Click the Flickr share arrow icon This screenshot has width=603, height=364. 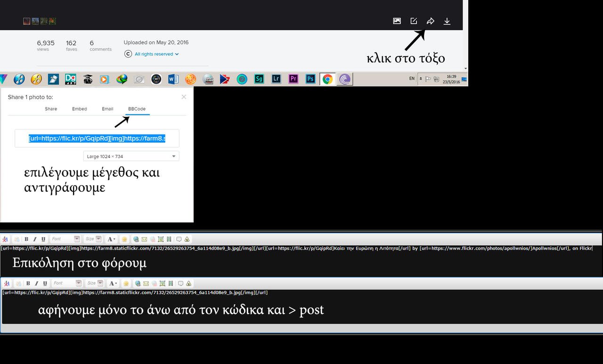[x=430, y=21]
